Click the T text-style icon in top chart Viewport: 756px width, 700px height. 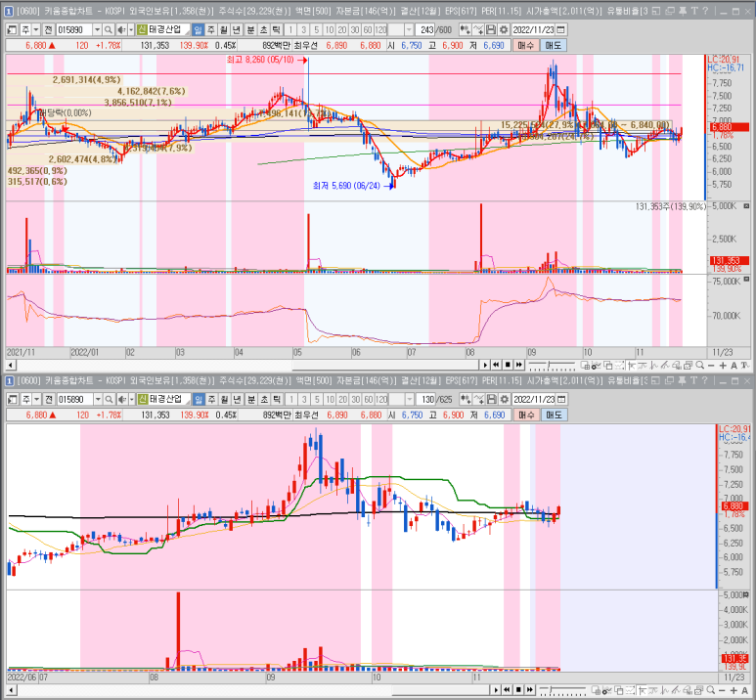(745, 366)
